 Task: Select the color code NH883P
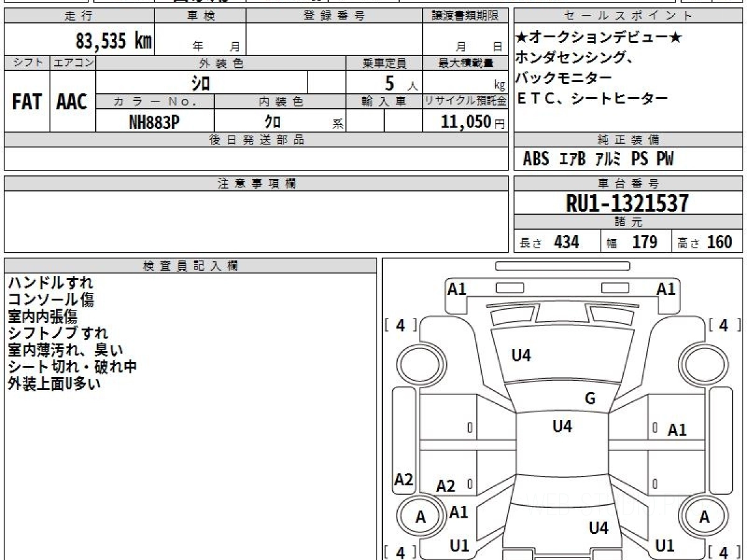point(154,123)
